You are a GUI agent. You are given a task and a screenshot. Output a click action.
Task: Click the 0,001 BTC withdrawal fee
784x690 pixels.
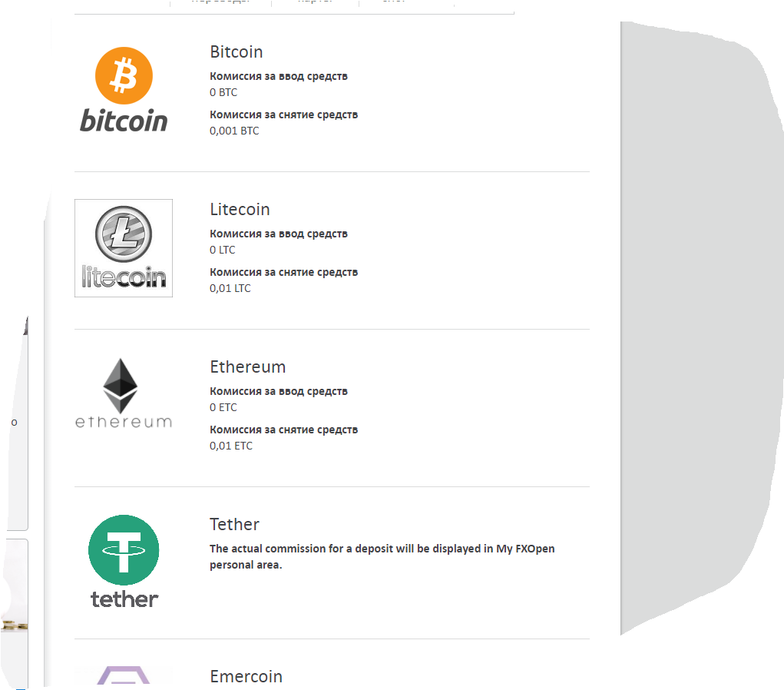coord(234,131)
